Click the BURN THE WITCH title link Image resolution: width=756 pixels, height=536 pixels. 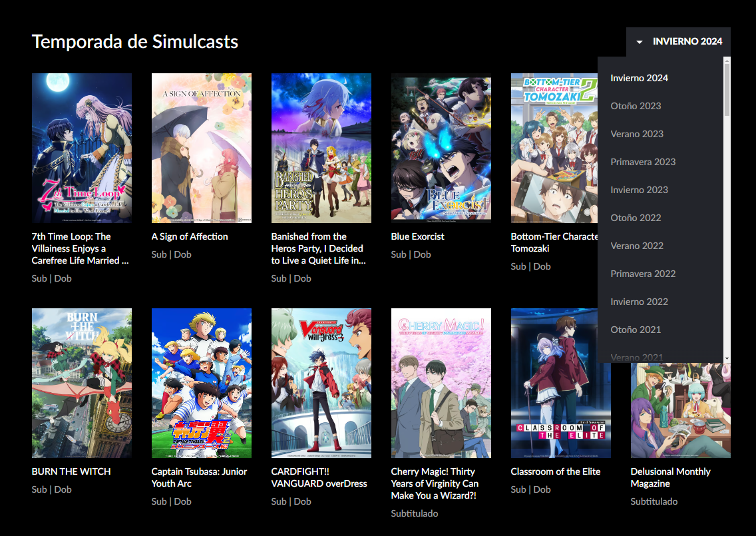click(71, 471)
